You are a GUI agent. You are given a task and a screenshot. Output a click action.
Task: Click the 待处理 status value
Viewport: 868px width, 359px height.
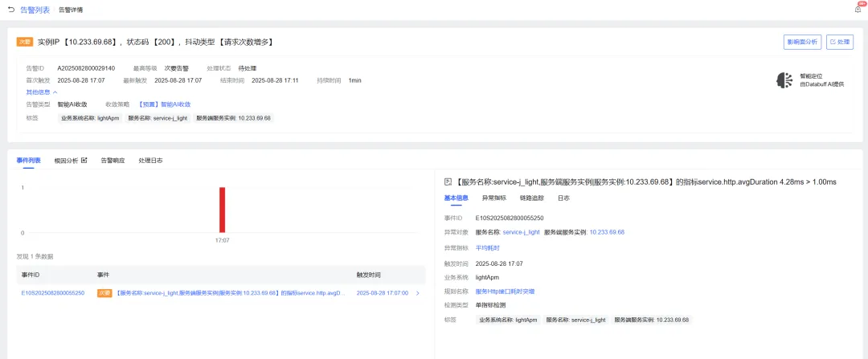[247, 68]
